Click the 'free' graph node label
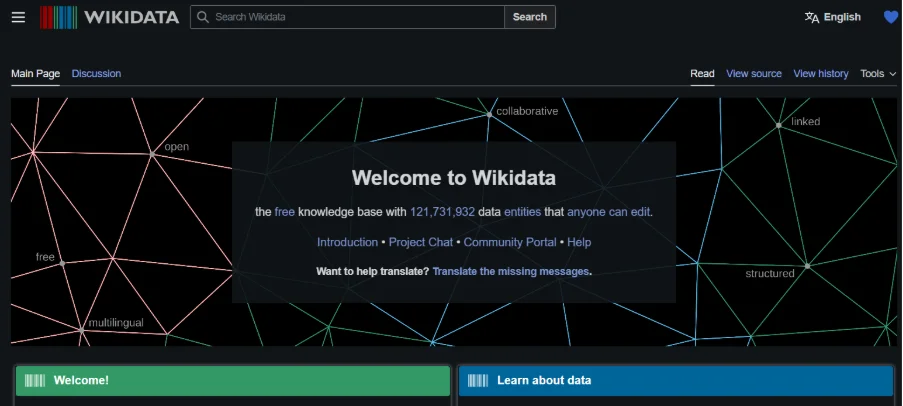The height and width of the screenshot is (406, 903). click(45, 257)
